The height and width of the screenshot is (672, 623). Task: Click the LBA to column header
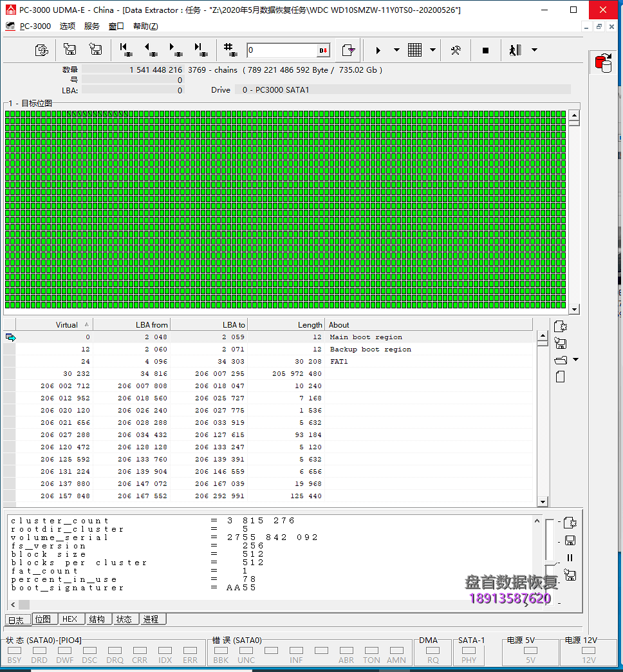coord(209,324)
